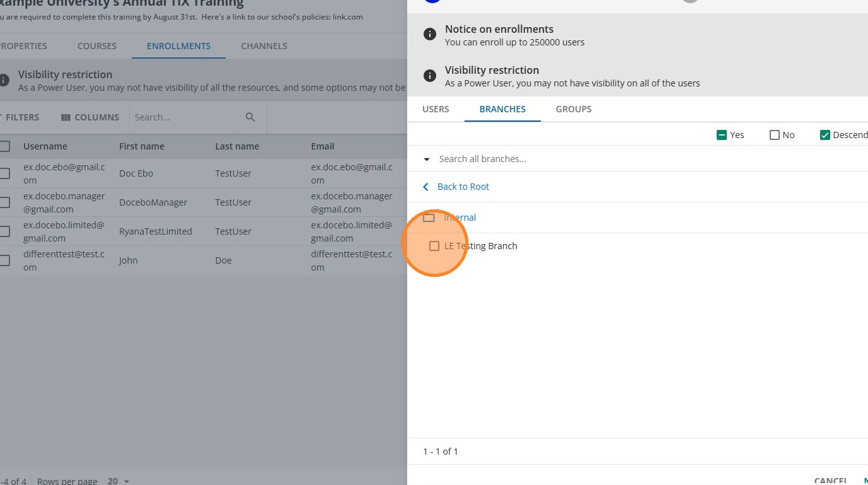Viewport: 868px width, 485px height.
Task: Toggle the Descendants checkbox
Action: coord(825,135)
